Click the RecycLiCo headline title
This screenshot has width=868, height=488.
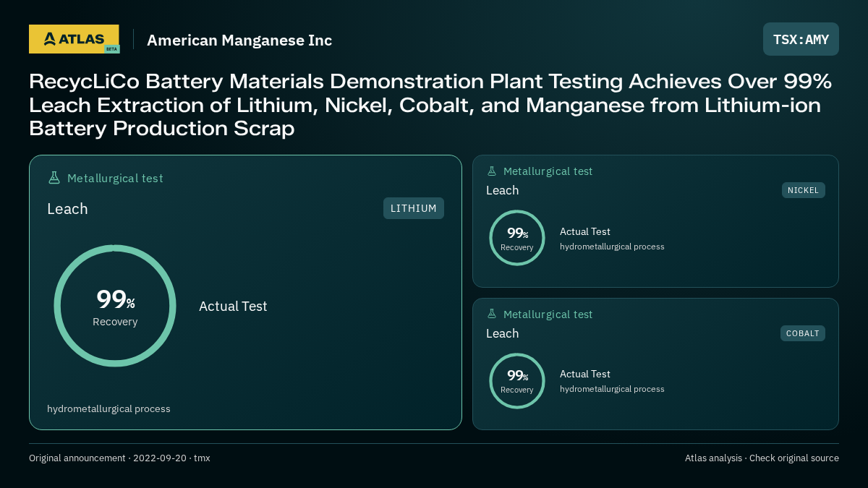click(430, 105)
